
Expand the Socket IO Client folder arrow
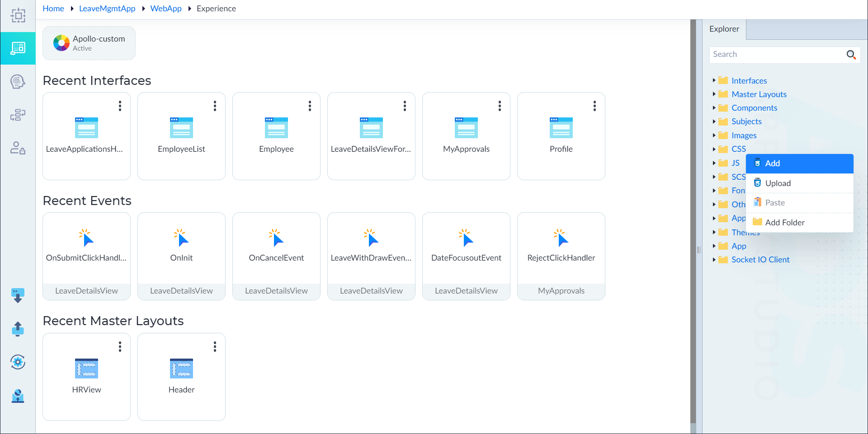[714, 259]
